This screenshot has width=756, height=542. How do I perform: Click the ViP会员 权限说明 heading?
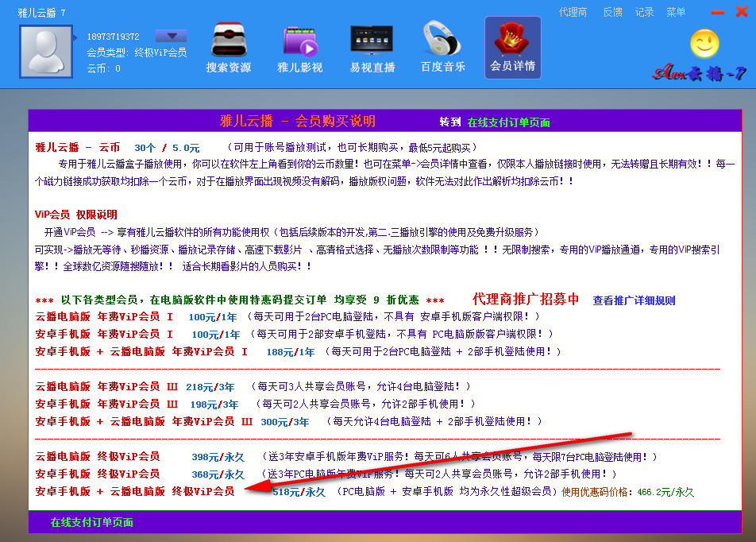click(x=76, y=215)
